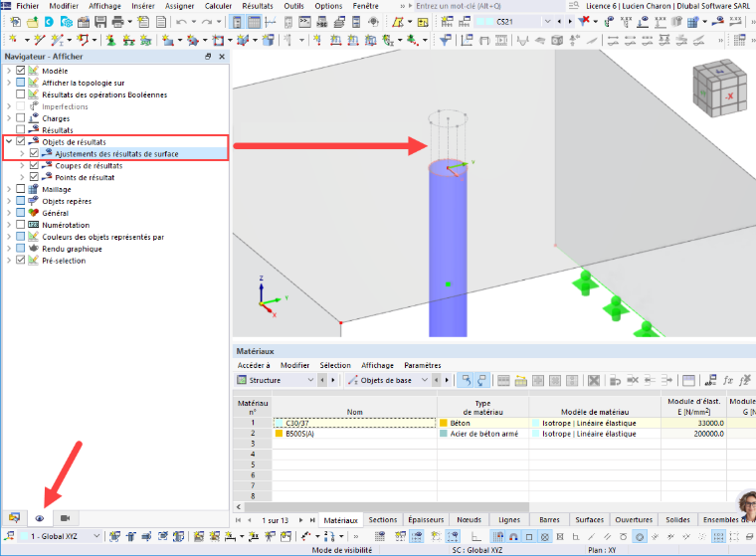Check the Charges checkbox
The height and width of the screenshot is (556, 756).
point(20,118)
